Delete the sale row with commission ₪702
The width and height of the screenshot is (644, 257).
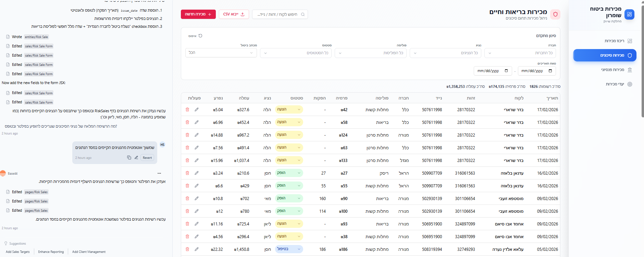pos(187,198)
